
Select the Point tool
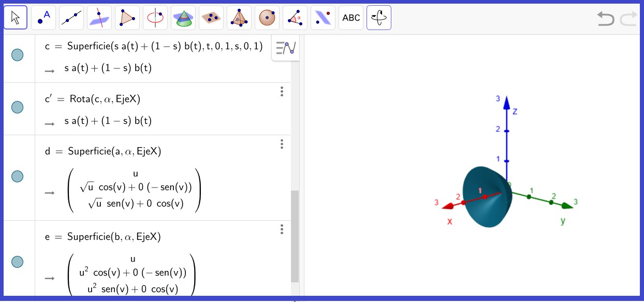[43, 18]
